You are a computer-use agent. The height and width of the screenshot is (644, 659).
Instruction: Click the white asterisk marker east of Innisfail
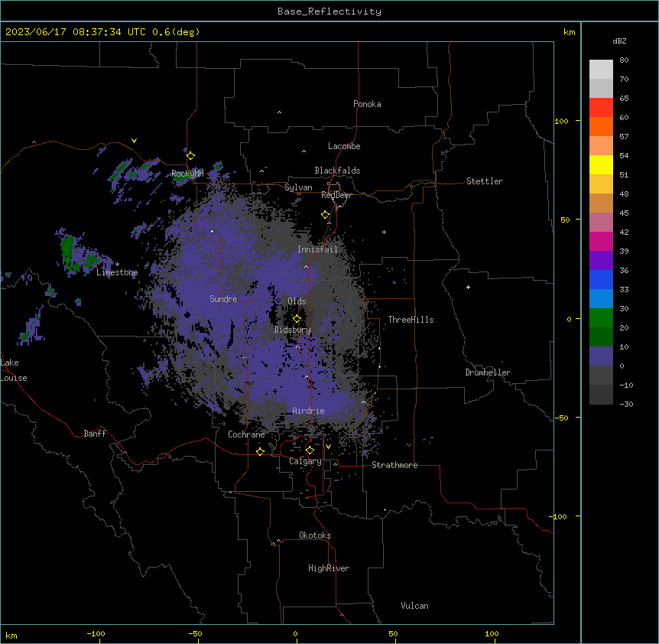click(x=384, y=232)
